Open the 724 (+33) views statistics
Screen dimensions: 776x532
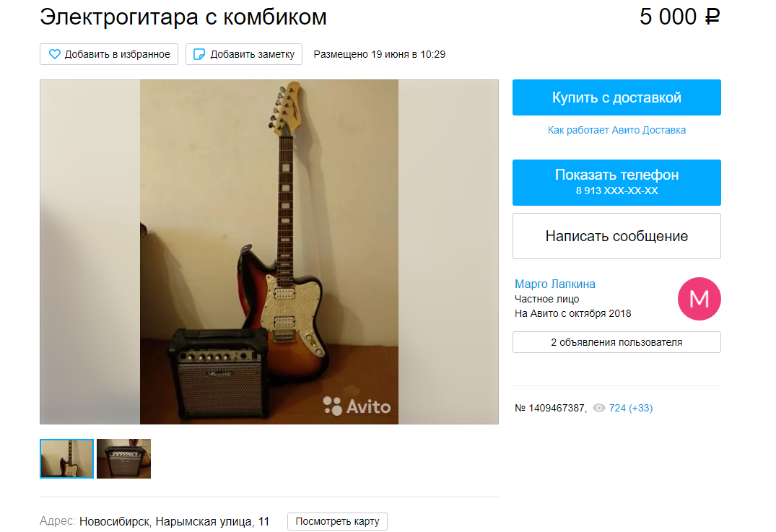click(631, 409)
